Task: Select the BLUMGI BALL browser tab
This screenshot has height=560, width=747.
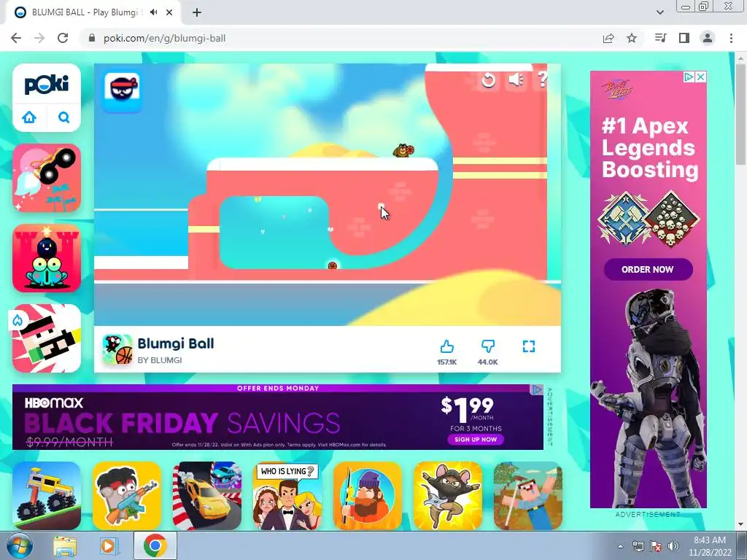Action: click(x=93, y=13)
